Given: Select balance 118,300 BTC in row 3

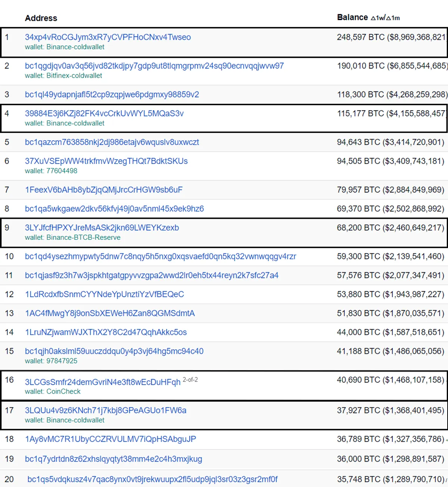Looking at the screenshot, I should coord(392,95).
